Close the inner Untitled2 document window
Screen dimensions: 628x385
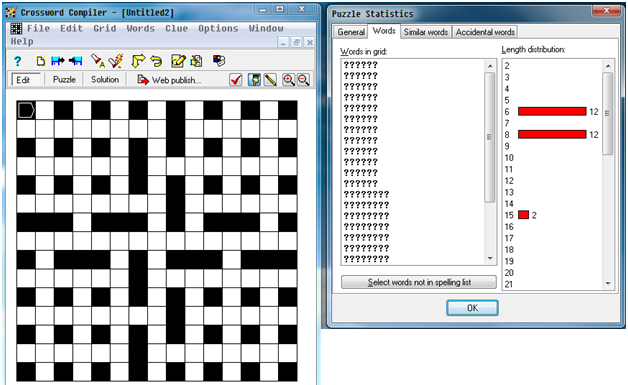310,42
